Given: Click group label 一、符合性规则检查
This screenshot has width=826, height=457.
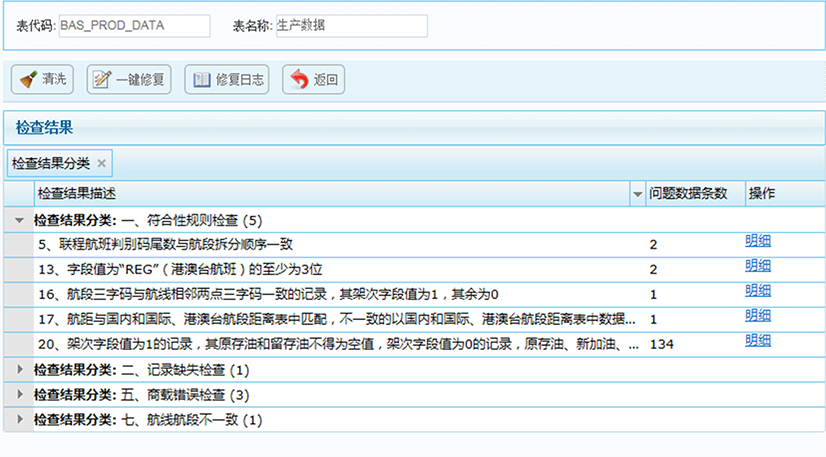Looking at the screenshot, I should point(148,220).
